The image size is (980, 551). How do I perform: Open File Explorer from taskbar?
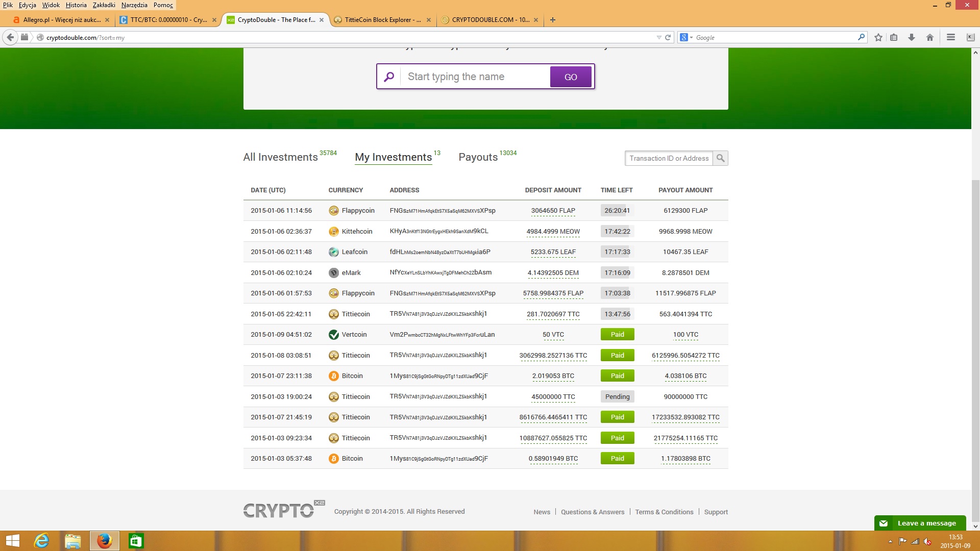(x=73, y=541)
